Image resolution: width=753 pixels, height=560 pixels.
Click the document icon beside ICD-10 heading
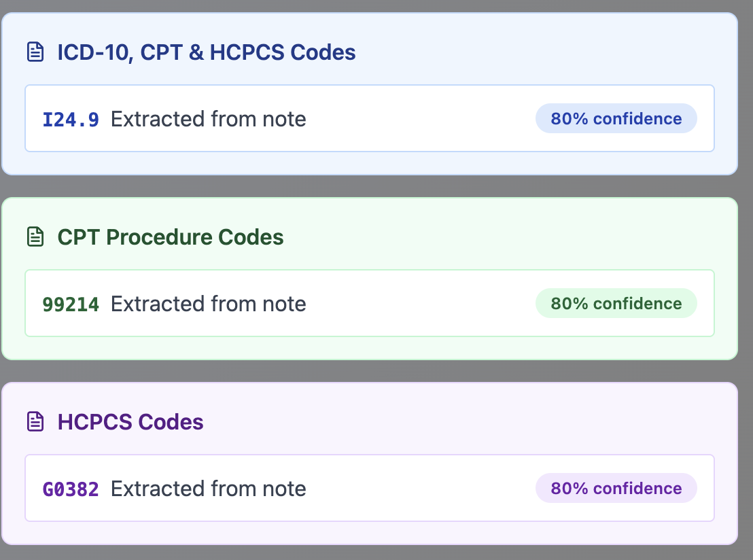(35, 52)
